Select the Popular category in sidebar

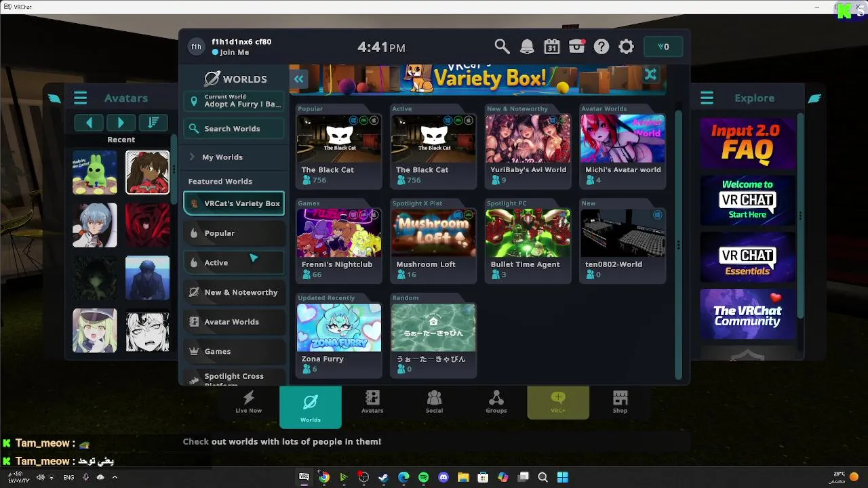click(x=234, y=233)
